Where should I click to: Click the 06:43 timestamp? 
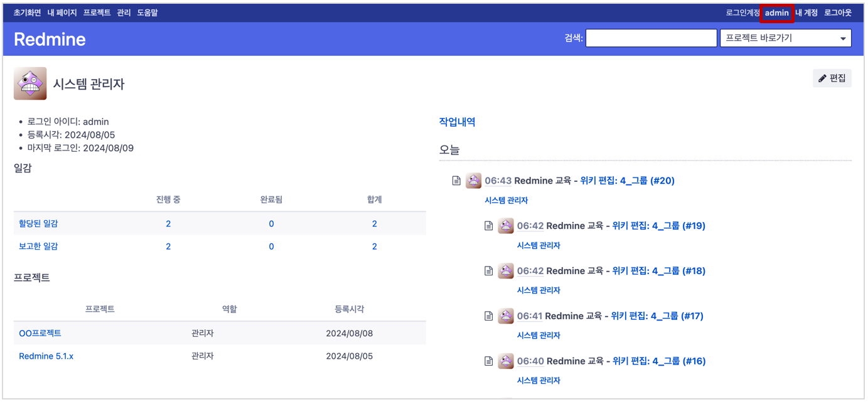pos(498,181)
